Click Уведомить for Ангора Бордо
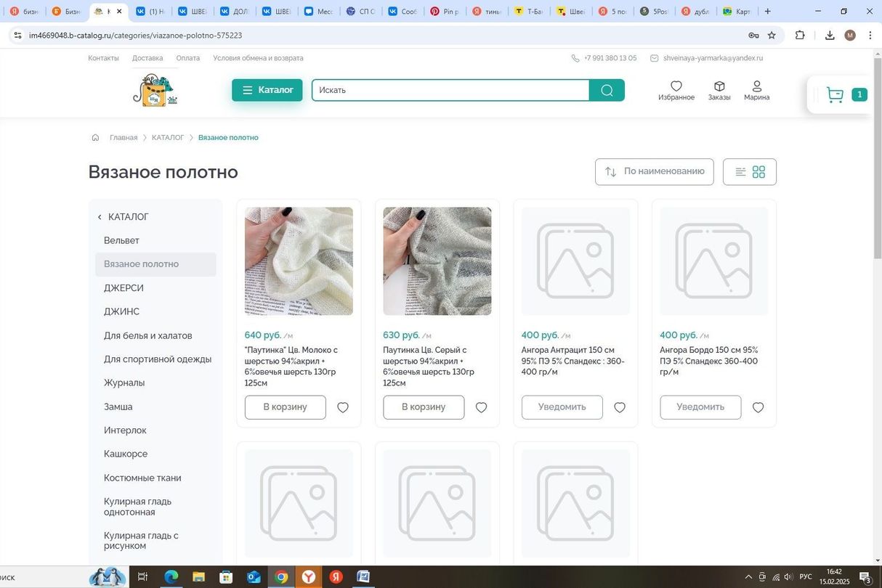 (700, 407)
